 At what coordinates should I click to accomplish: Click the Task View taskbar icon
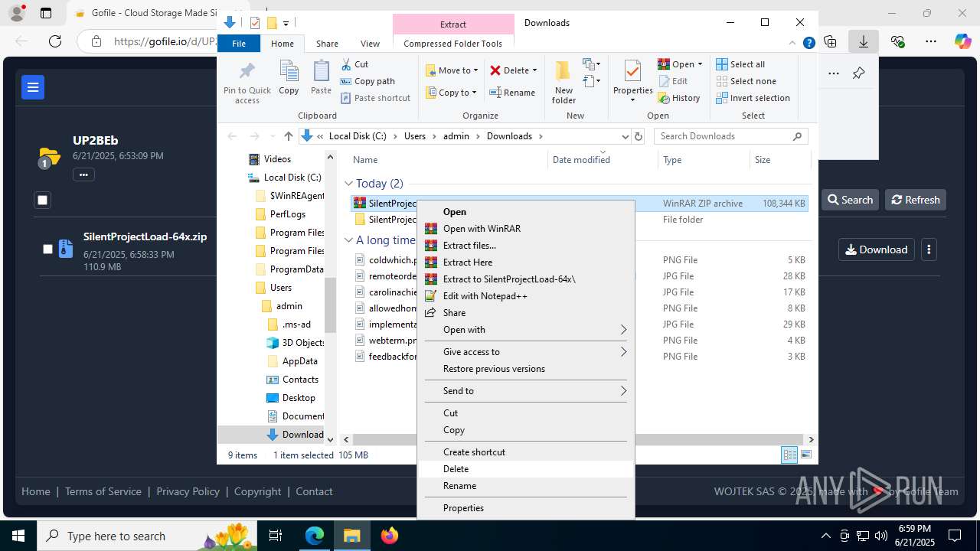click(x=276, y=536)
